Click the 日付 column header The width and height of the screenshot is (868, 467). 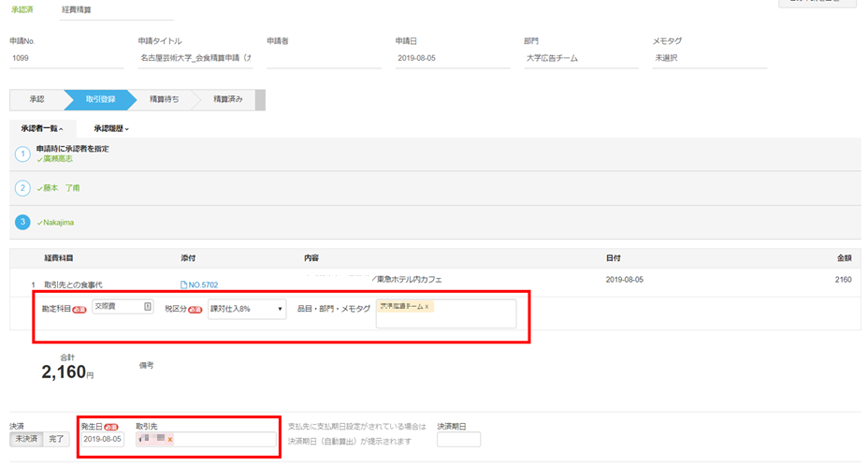(x=613, y=258)
